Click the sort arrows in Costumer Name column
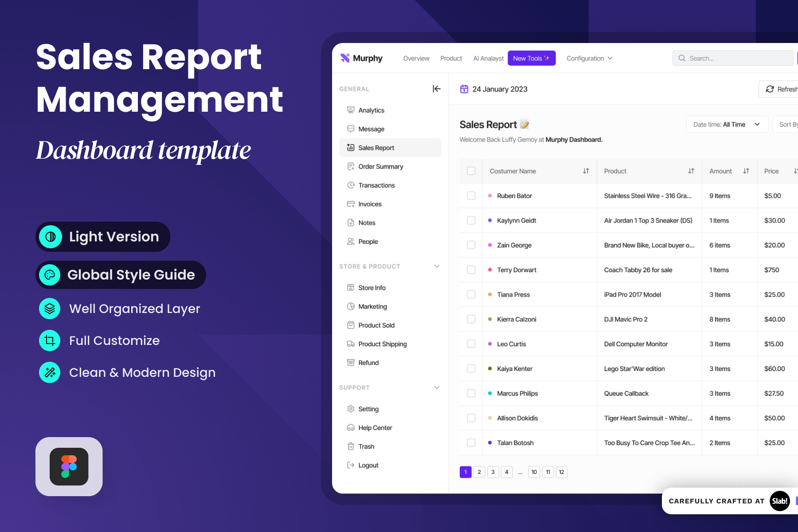 coord(586,171)
